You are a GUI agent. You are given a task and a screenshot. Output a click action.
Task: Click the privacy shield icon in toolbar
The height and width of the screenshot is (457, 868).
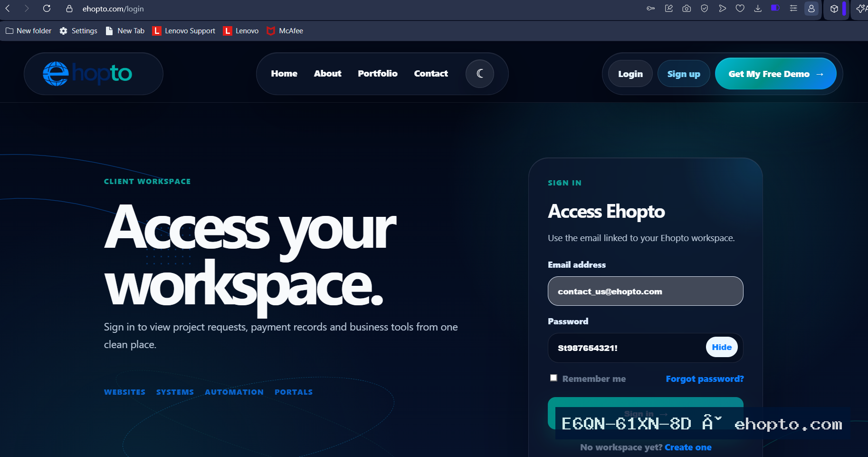point(705,9)
